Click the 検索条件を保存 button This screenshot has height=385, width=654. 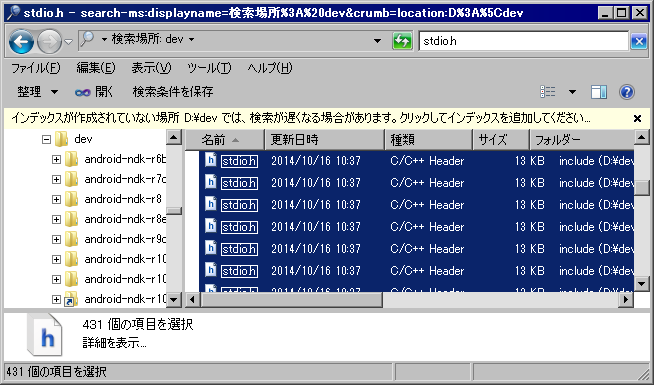tap(173, 92)
